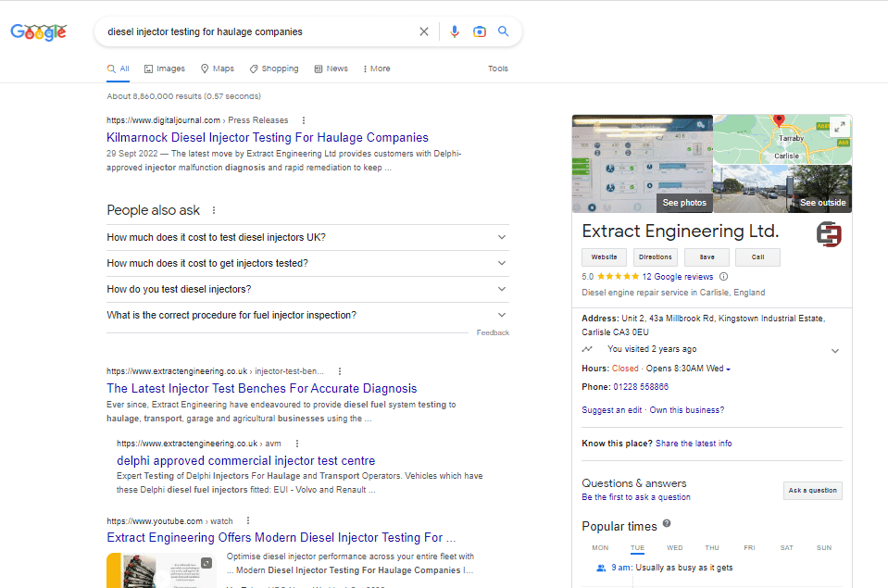Open options menu for injector-test-ben result

pyautogui.click(x=339, y=371)
